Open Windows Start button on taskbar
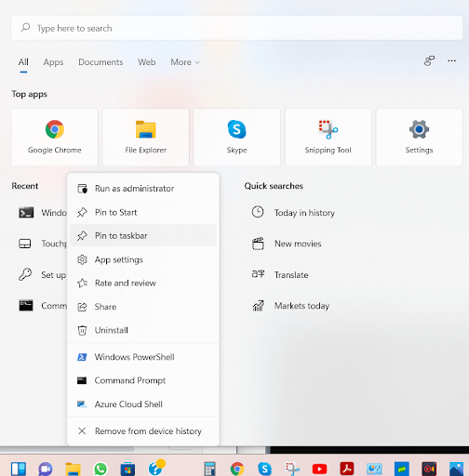 (19, 469)
